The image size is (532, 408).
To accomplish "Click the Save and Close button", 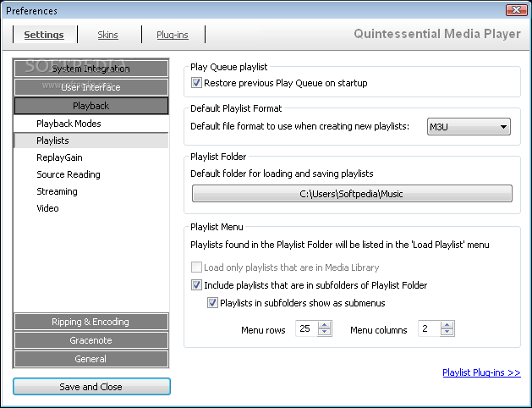I will tap(91, 387).
